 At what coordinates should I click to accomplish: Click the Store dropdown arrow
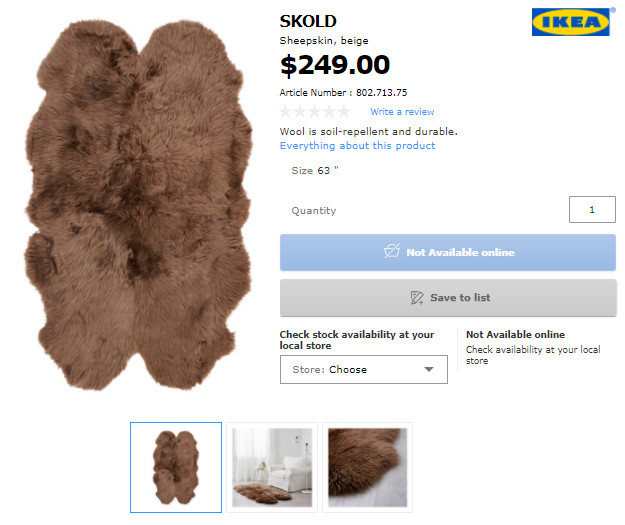pos(429,370)
